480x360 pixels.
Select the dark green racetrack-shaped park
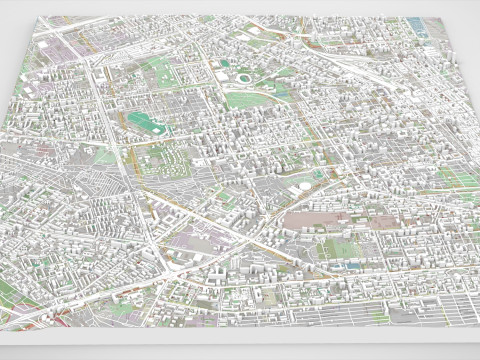click(147, 123)
